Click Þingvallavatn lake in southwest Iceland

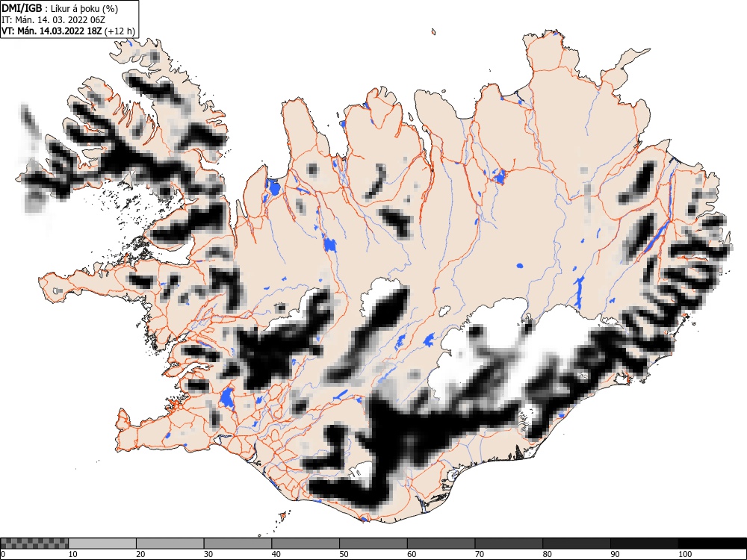point(226,399)
